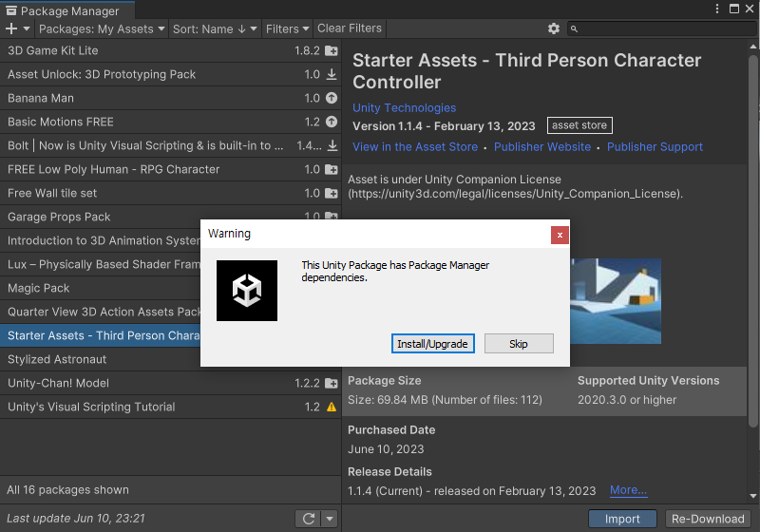Click import icon for FREE Low Poly Human
Screen dimensions: 760x532
[x=332, y=169]
